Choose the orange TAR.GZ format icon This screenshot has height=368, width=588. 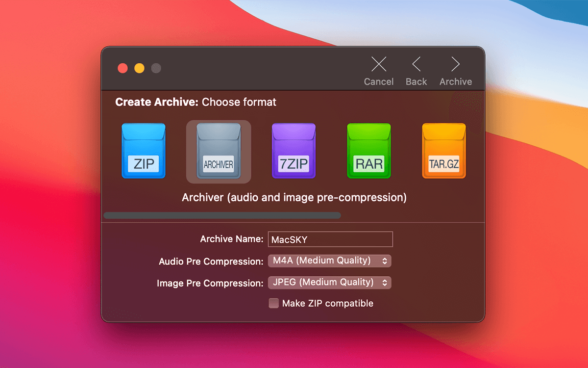pyautogui.click(x=444, y=151)
